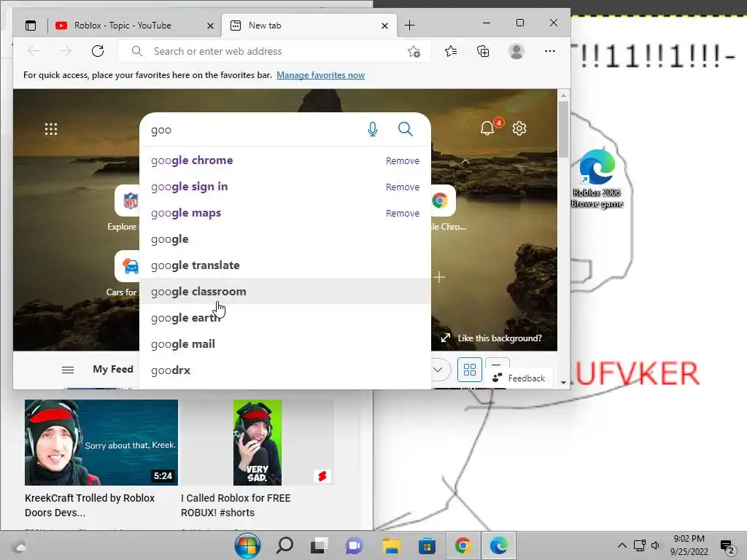747x560 pixels.
Task: Open File Explorer from taskbar
Action: point(392,545)
